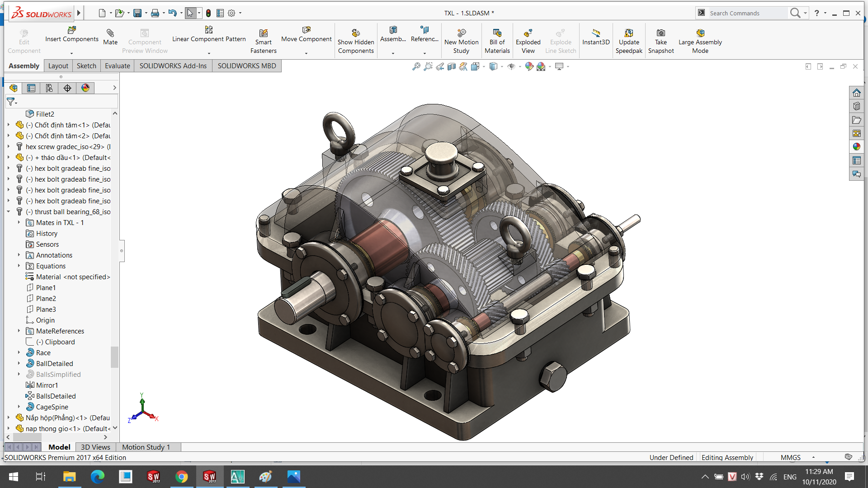Open the Appearances panel in right task pane

coord(857,147)
